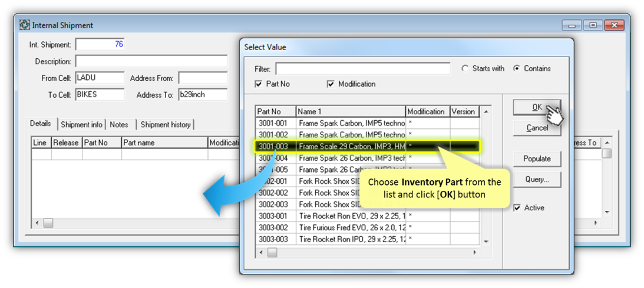
Task: Click the Description input field
Action: [x=151, y=61]
